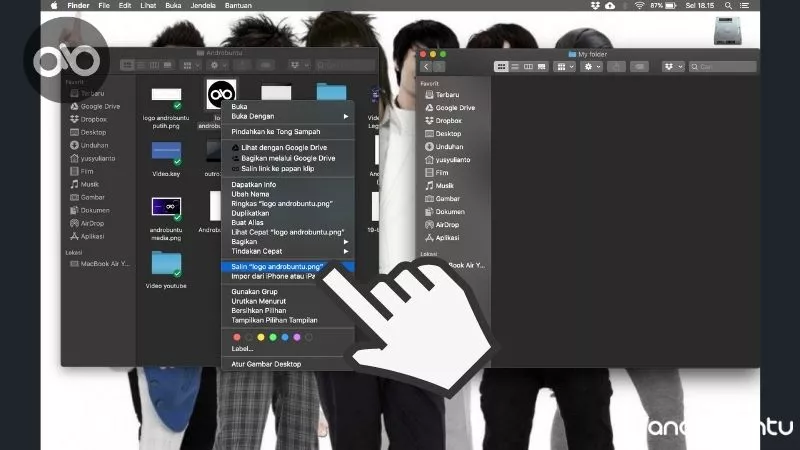Select Google Drive in My folder sidebar
The image size is (800, 450).
pos(453,108)
